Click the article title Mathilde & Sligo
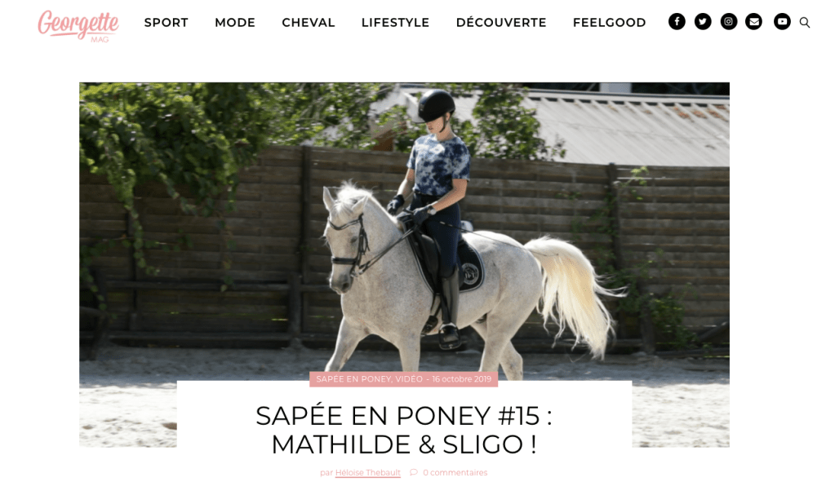This screenshot has width=835, height=504. 404,430
